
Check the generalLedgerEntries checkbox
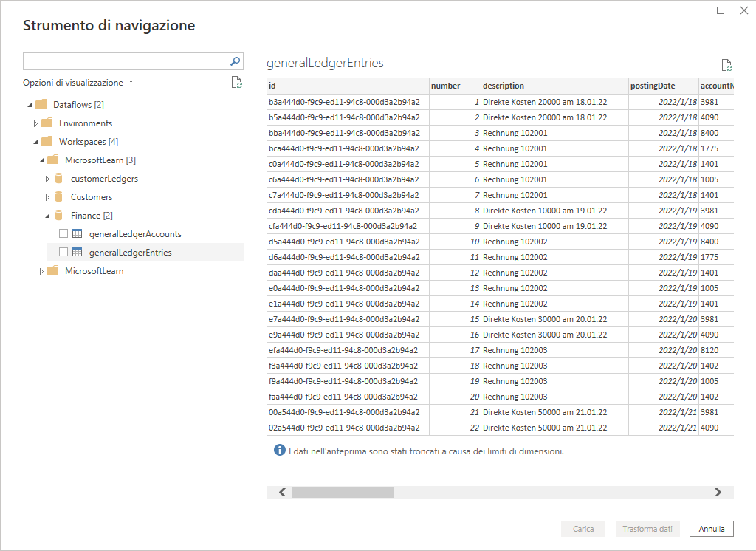pyautogui.click(x=63, y=253)
